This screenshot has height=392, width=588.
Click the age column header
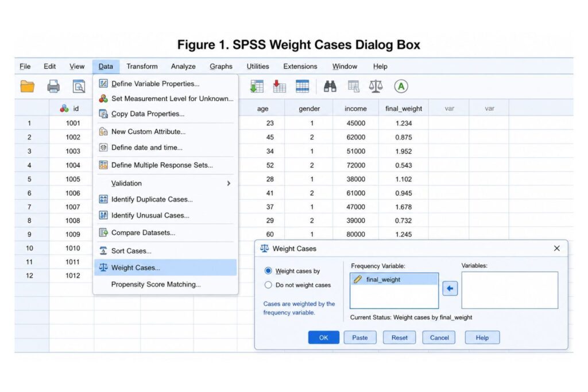pyautogui.click(x=262, y=108)
